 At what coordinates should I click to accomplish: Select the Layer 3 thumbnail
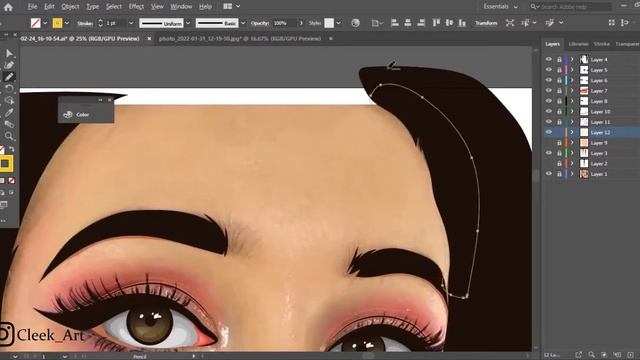coord(584,153)
